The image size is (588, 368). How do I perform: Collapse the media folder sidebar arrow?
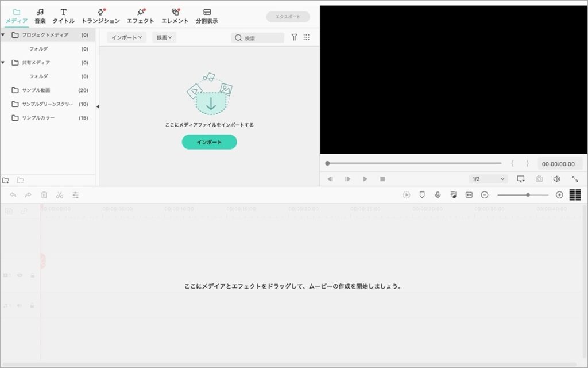[x=98, y=106]
